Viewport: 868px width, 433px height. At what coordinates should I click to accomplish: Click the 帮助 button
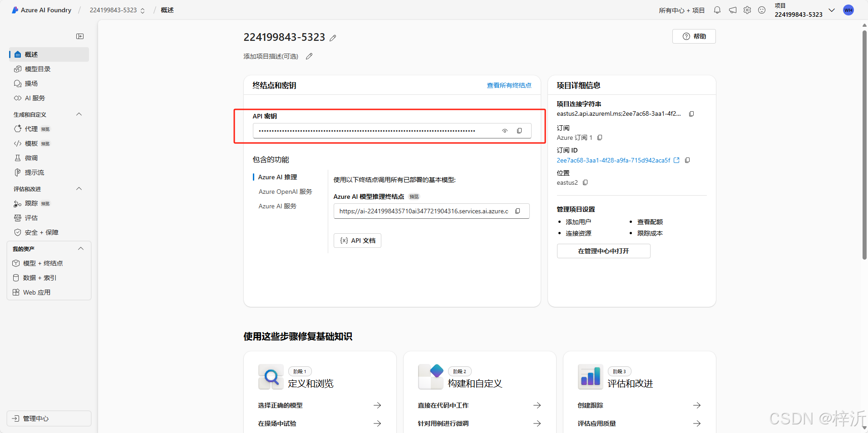(x=694, y=36)
